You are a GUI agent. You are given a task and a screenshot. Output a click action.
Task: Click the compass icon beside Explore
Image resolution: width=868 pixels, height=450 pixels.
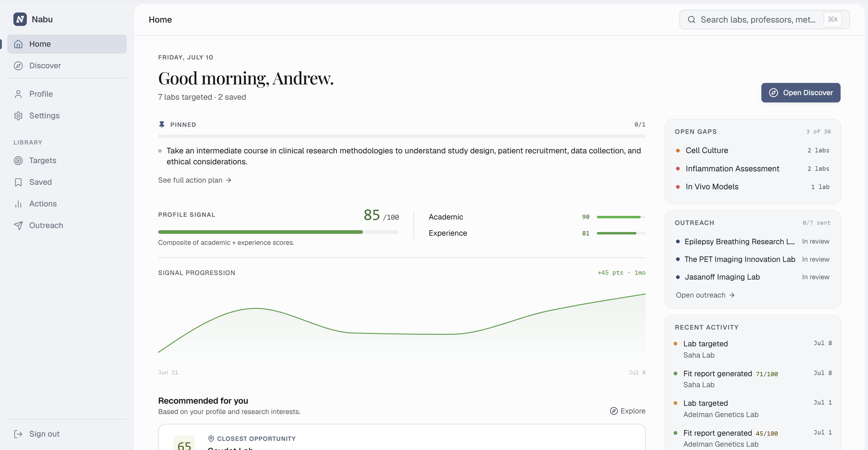[x=614, y=411]
